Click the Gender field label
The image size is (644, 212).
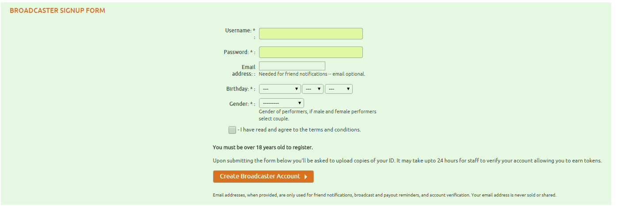pos(242,104)
